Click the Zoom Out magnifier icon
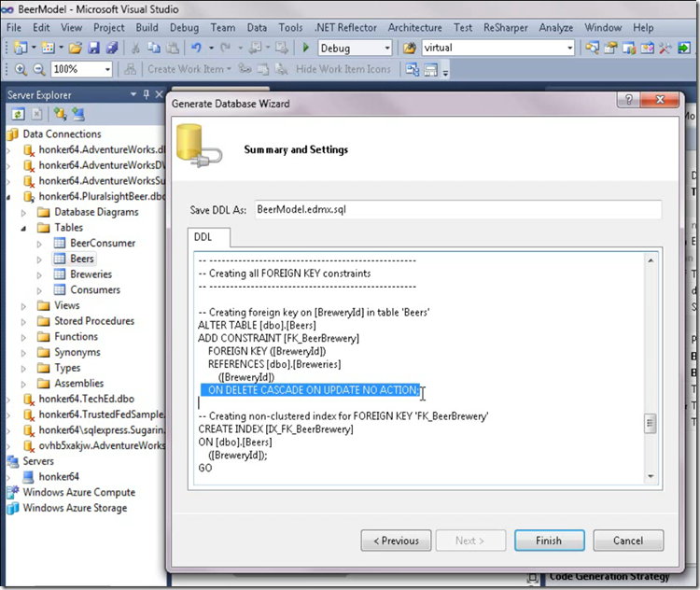The width and height of the screenshot is (700, 590). [39, 69]
